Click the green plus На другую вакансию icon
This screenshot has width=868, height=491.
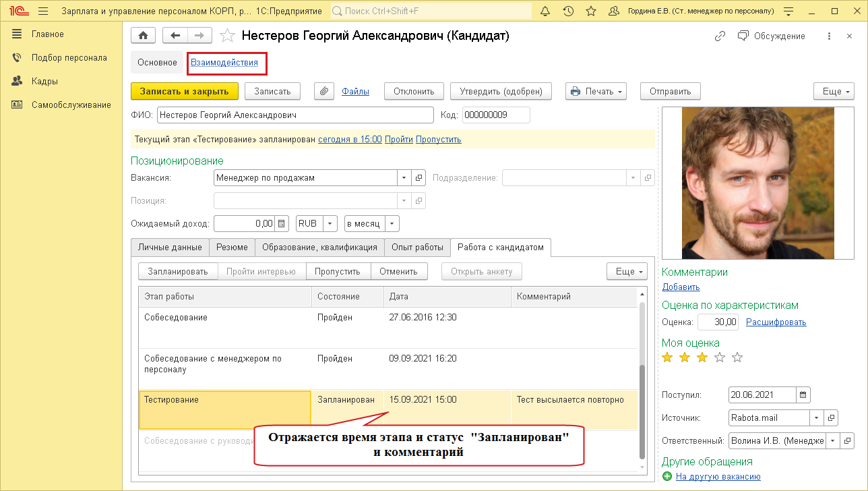coord(667,477)
